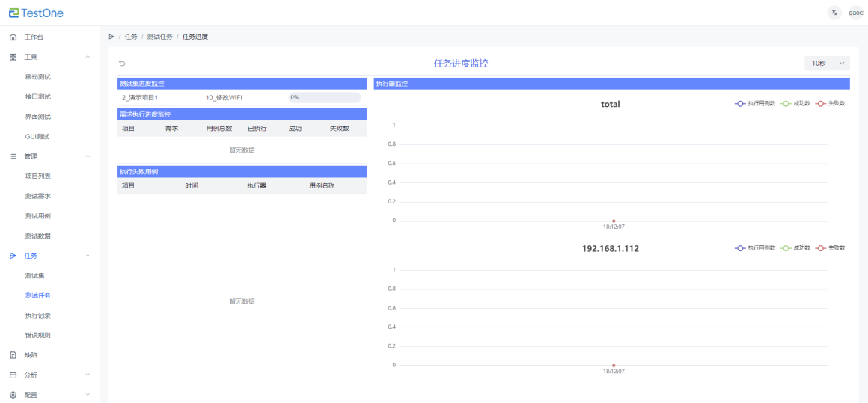Click the 分析 sidebar icon
This screenshot has height=403, width=868.
(13, 375)
